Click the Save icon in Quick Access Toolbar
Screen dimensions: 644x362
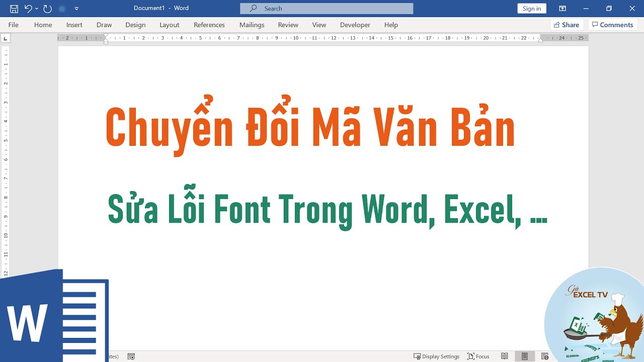(x=14, y=9)
